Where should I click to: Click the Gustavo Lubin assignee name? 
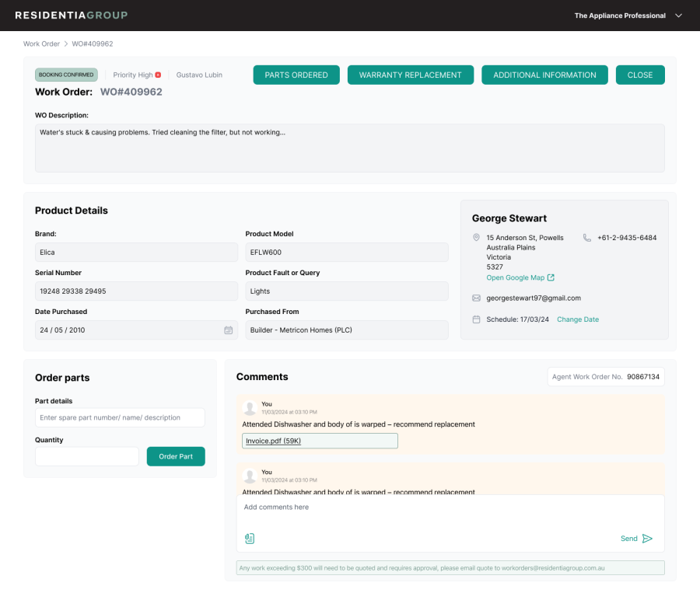tap(199, 75)
